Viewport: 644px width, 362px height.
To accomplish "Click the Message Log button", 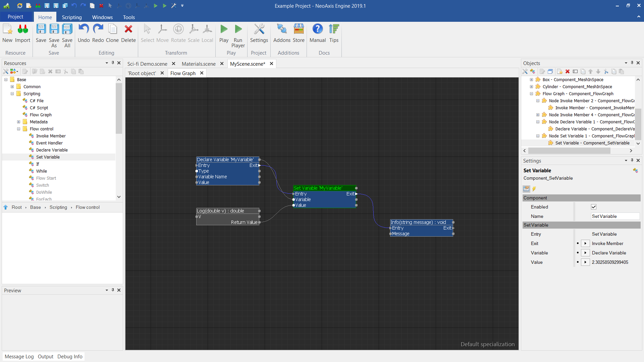I will pyautogui.click(x=19, y=356).
